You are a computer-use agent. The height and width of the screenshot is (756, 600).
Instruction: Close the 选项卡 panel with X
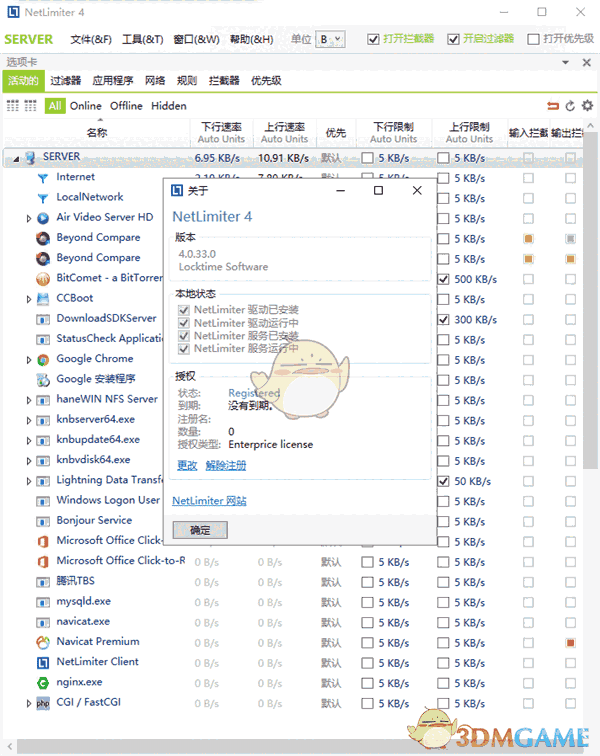point(586,62)
